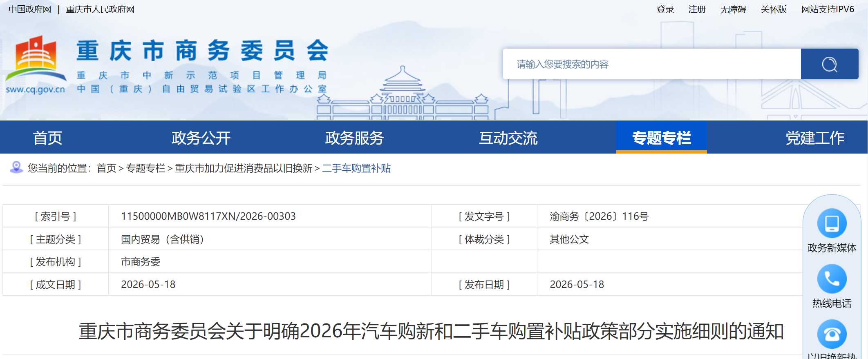Click index number 11500000MB0W8117XN/2026-00303
Image resolution: width=868 pixels, height=359 pixels.
tap(208, 216)
